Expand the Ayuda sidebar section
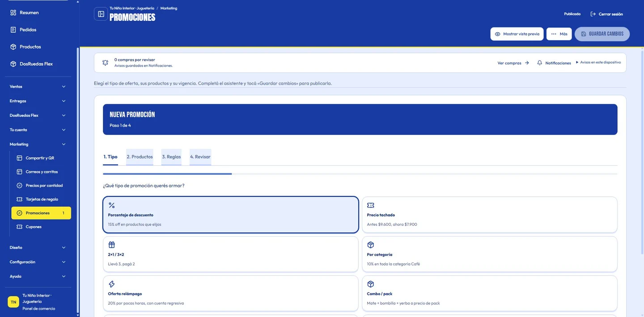The height and width of the screenshot is (317, 644). point(38,276)
